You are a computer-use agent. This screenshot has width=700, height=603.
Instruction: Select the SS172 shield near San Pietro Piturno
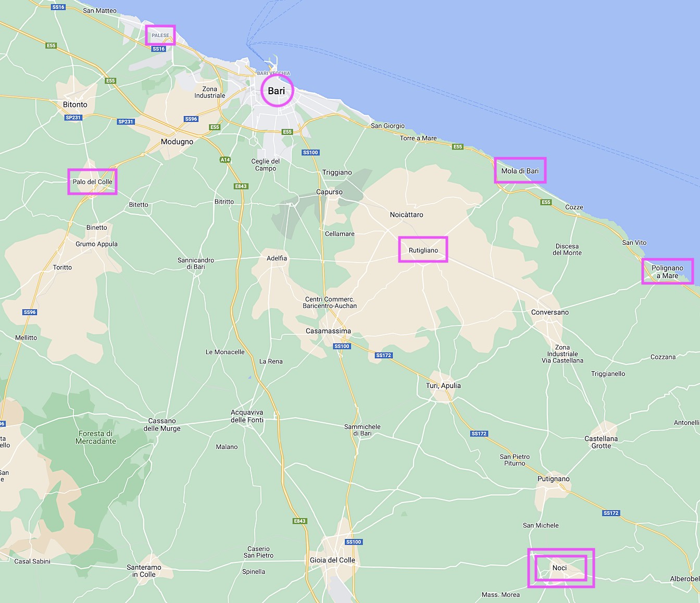click(x=479, y=434)
